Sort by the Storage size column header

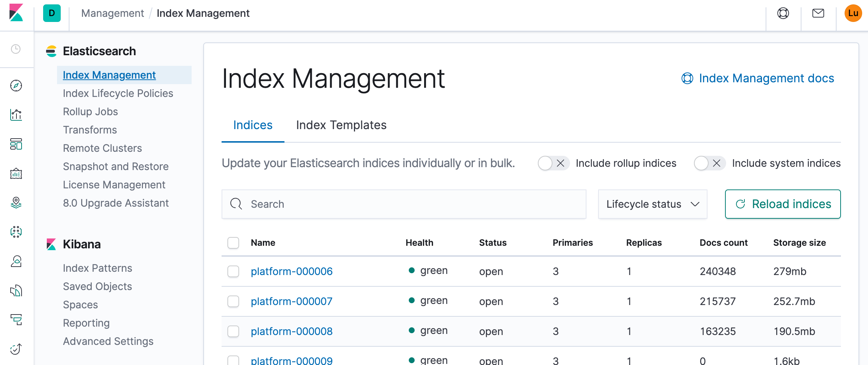pyautogui.click(x=800, y=243)
